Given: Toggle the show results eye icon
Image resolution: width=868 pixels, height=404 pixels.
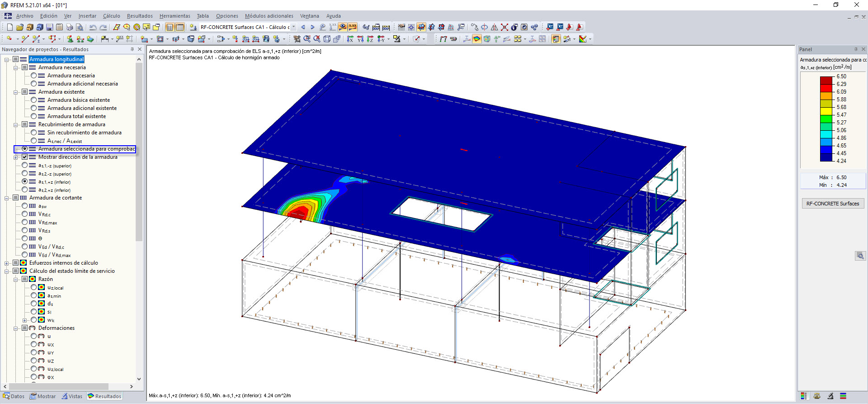Looking at the screenshot, I should click(x=343, y=27).
